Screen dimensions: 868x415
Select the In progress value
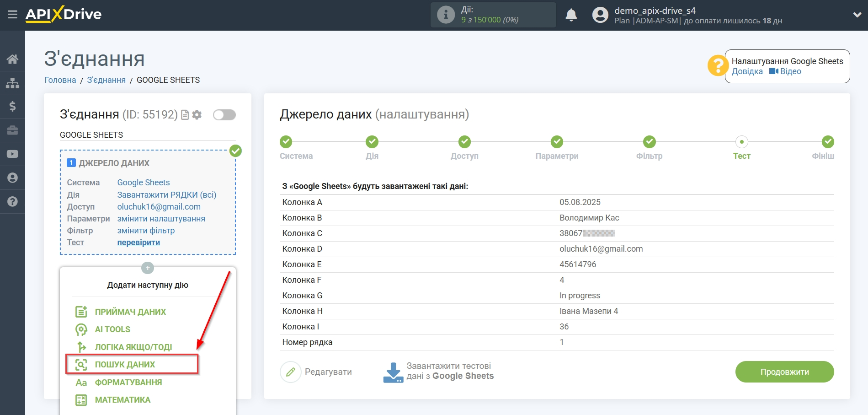coord(580,296)
